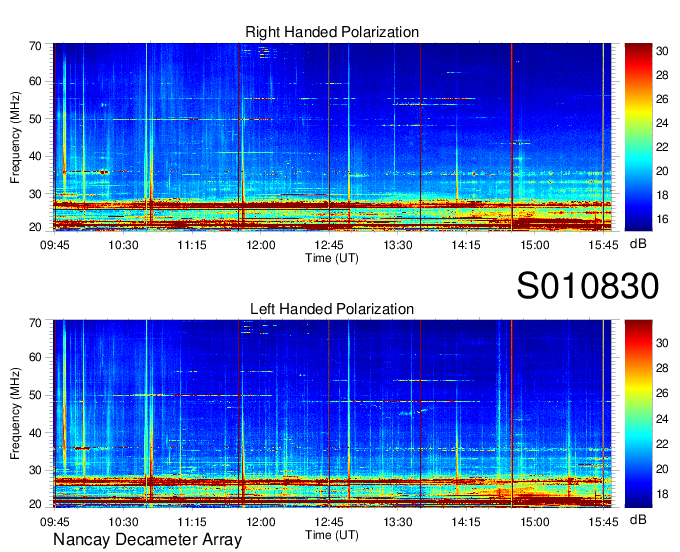680x552 pixels.
Task: Click 28 dB tick on Right Handed color bar
Action: [x=662, y=75]
